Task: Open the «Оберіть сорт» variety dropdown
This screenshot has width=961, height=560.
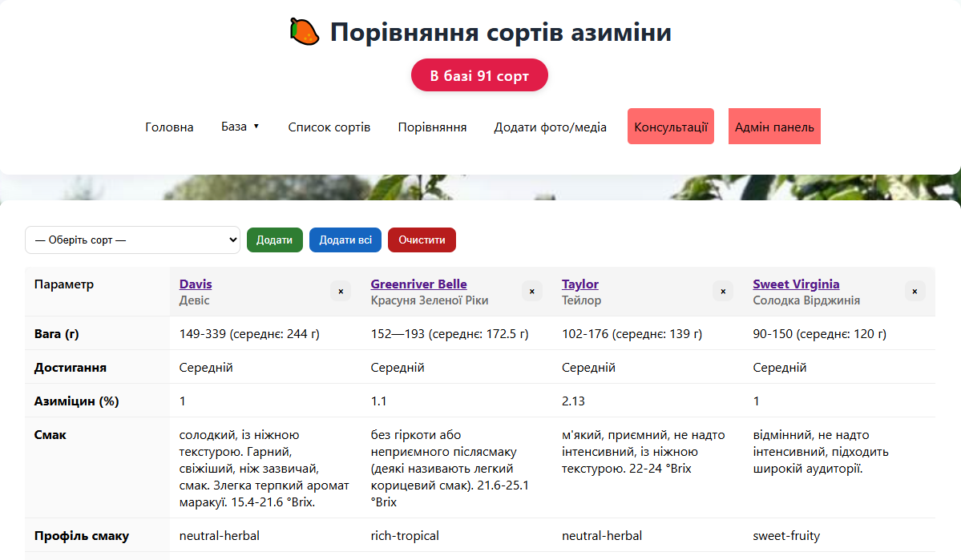Action: pos(132,240)
